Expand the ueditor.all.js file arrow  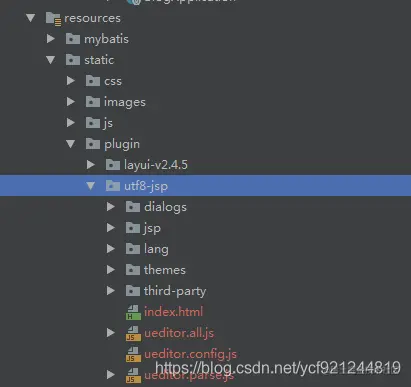(x=111, y=333)
